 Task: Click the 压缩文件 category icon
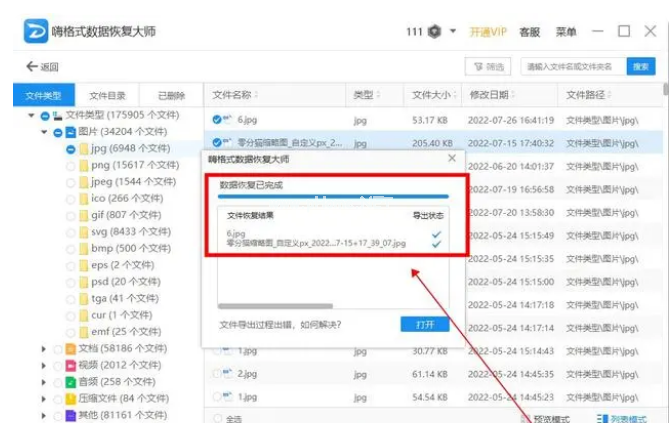point(70,398)
